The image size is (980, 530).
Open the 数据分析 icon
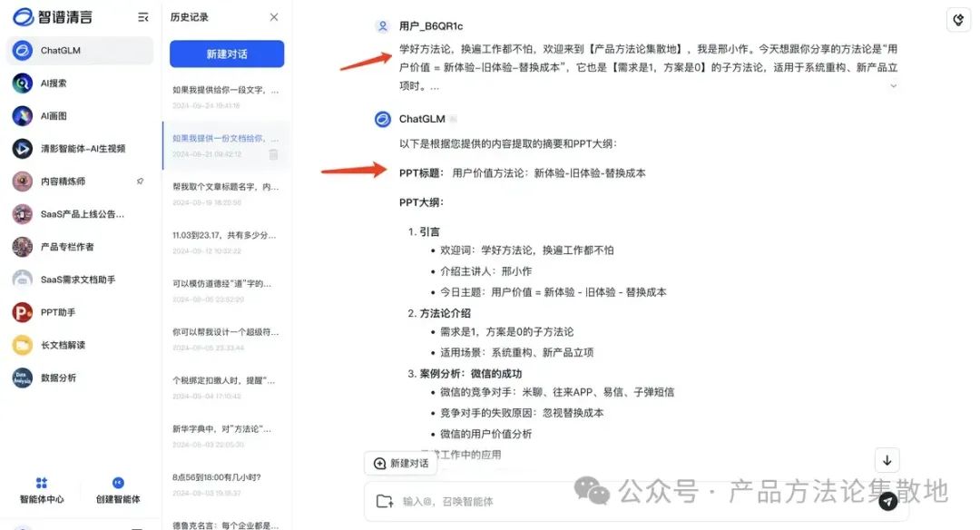click(23, 378)
